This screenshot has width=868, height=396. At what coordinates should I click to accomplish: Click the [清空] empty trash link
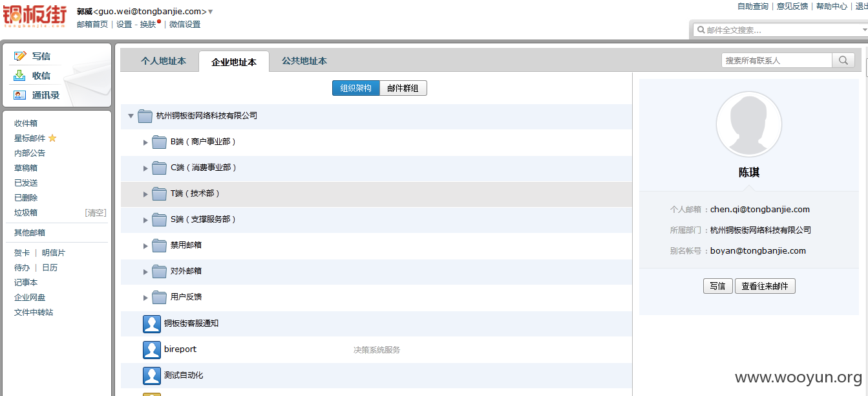(96, 212)
